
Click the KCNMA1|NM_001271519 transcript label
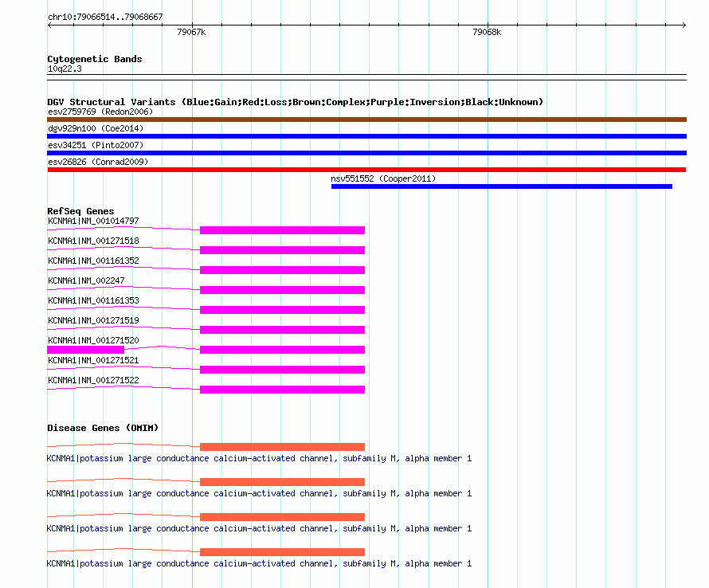pyautogui.click(x=93, y=320)
